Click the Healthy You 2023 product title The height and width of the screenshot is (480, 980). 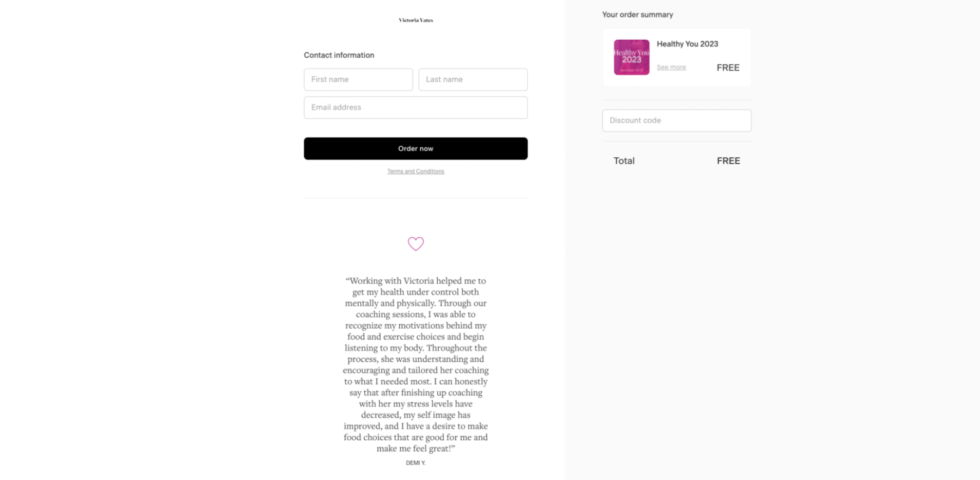click(688, 44)
